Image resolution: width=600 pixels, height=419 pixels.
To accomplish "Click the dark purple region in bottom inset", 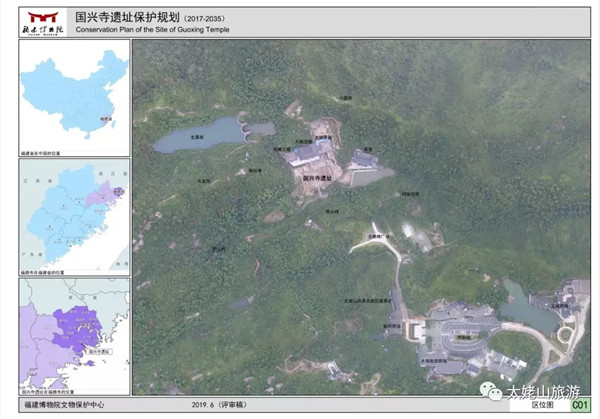I will [x=77, y=328].
